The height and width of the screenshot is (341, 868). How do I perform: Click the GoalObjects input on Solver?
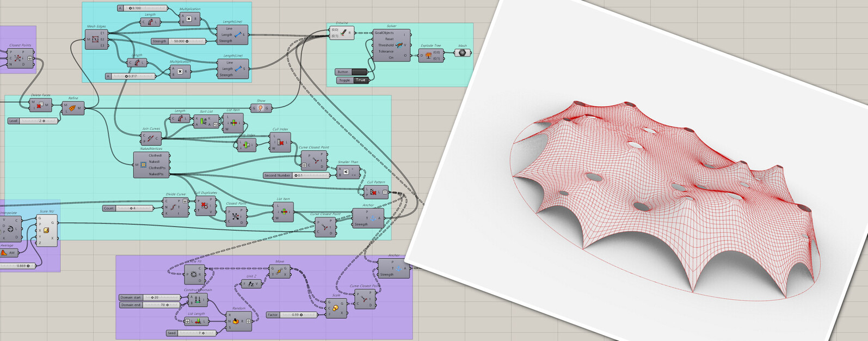coord(384,33)
